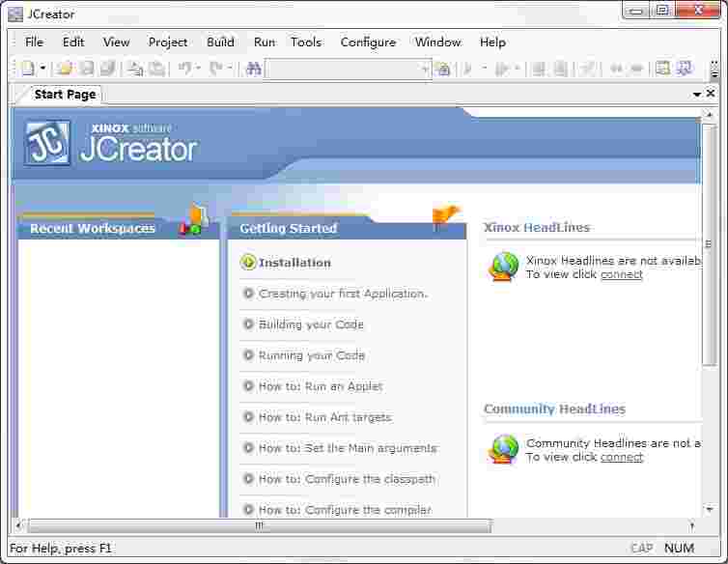Click the Find in Files toolbar icon

pyautogui.click(x=443, y=69)
